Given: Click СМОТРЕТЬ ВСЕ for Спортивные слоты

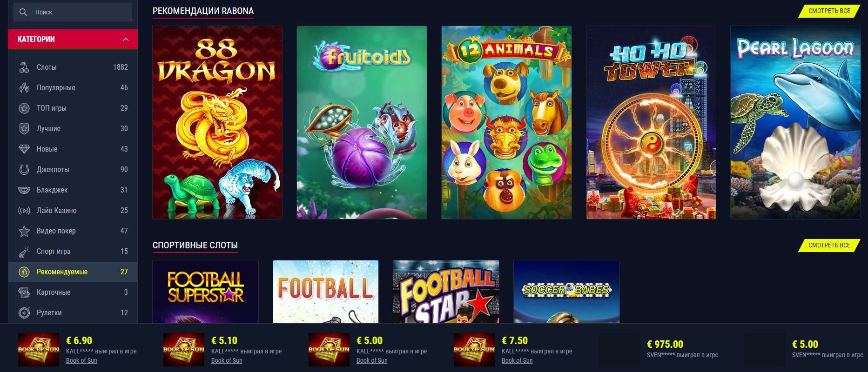Looking at the screenshot, I should [829, 245].
